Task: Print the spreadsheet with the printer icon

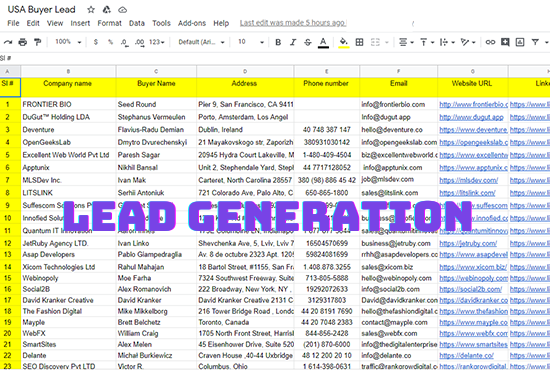Action: click(23, 42)
